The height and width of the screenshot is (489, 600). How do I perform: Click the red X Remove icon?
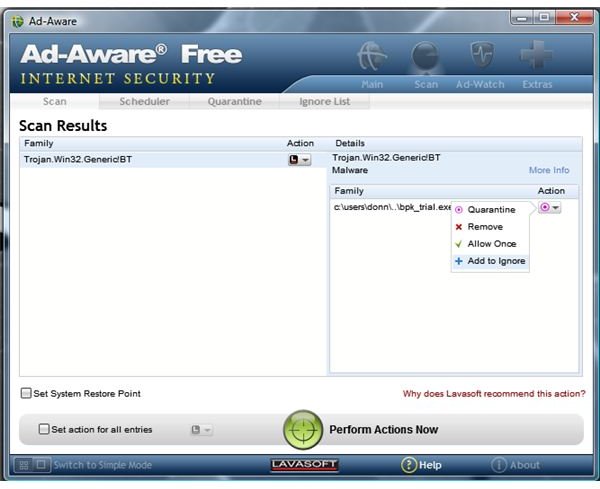tap(459, 227)
